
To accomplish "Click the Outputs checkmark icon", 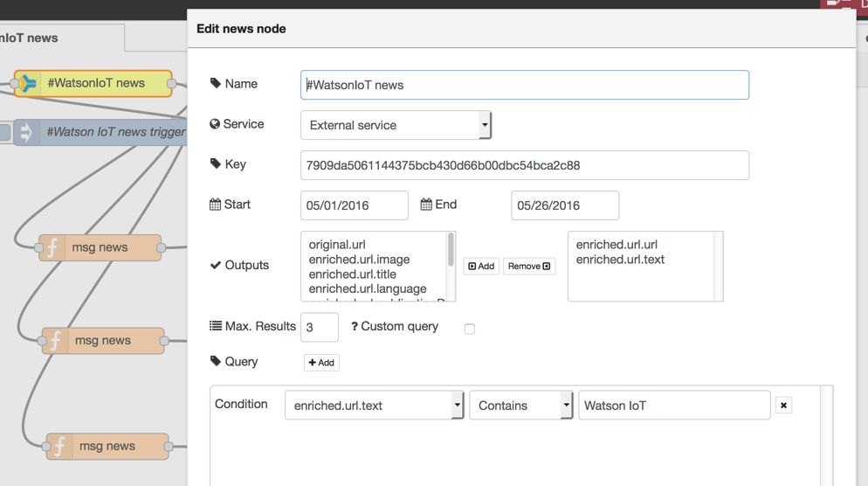I will [216, 265].
